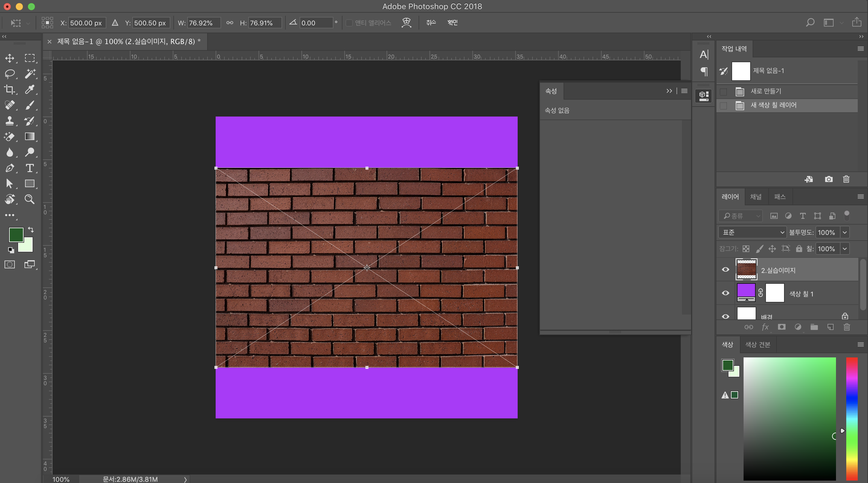Viewport: 868px width, 483px height.
Task: Toggle the layer filter on/off switch
Action: click(847, 216)
